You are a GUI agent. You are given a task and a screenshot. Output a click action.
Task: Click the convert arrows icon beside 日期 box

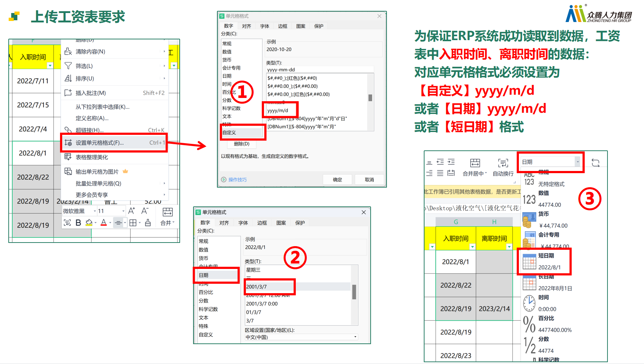click(596, 163)
